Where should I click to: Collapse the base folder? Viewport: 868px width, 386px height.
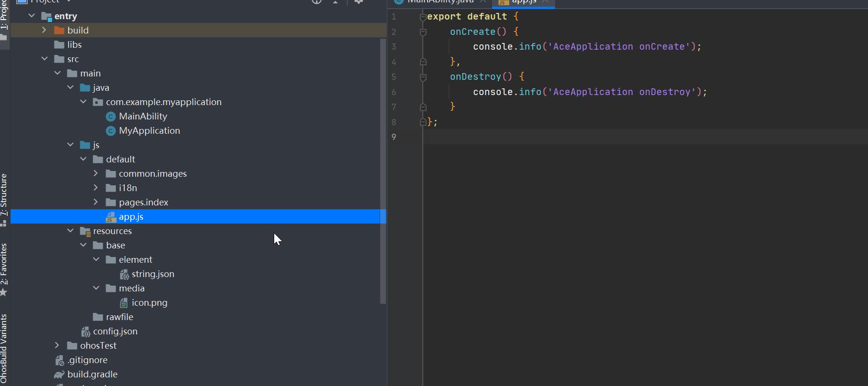83,245
